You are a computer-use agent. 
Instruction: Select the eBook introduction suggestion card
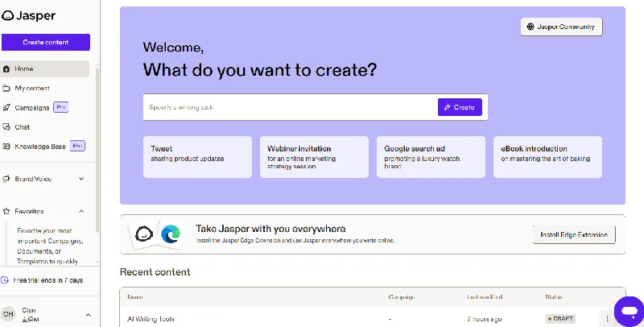point(547,157)
